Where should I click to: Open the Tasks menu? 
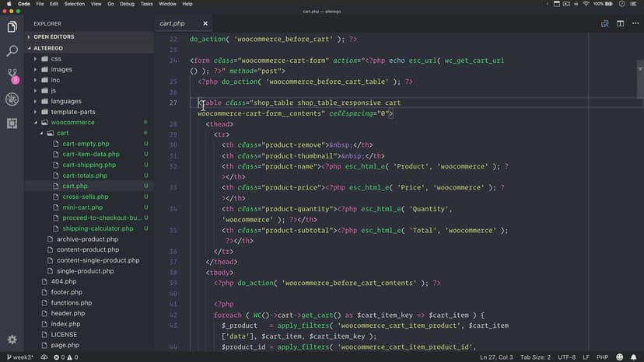click(146, 4)
